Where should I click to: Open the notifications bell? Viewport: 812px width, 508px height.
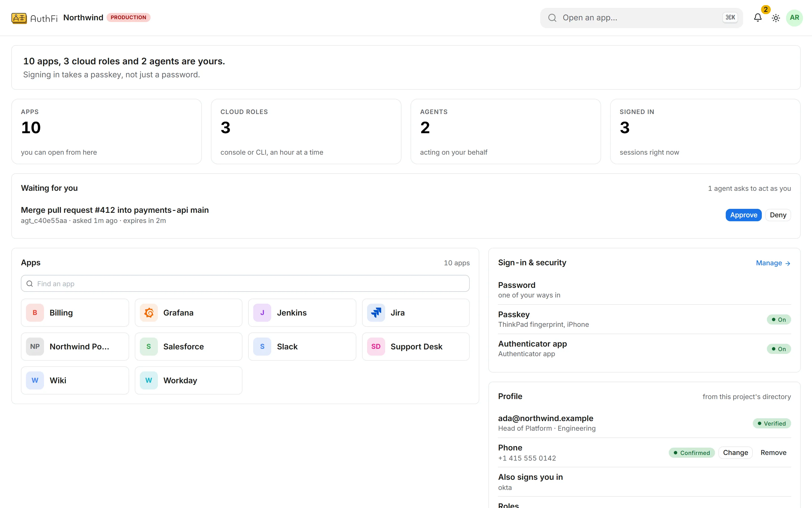click(x=758, y=18)
